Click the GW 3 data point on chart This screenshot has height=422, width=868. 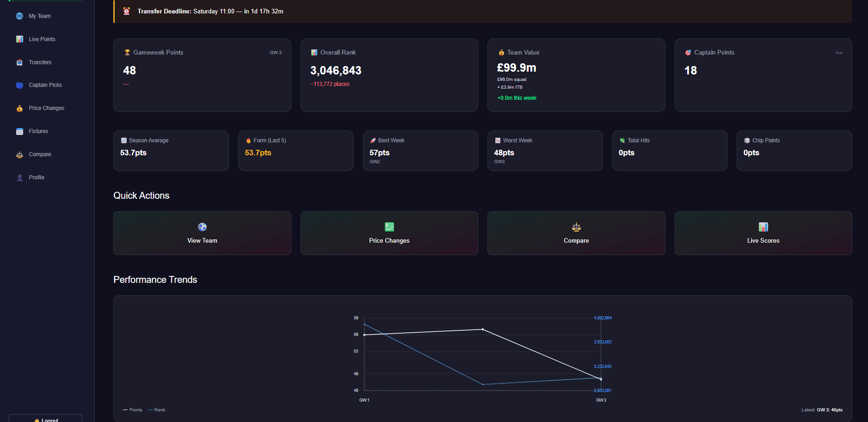(x=601, y=379)
